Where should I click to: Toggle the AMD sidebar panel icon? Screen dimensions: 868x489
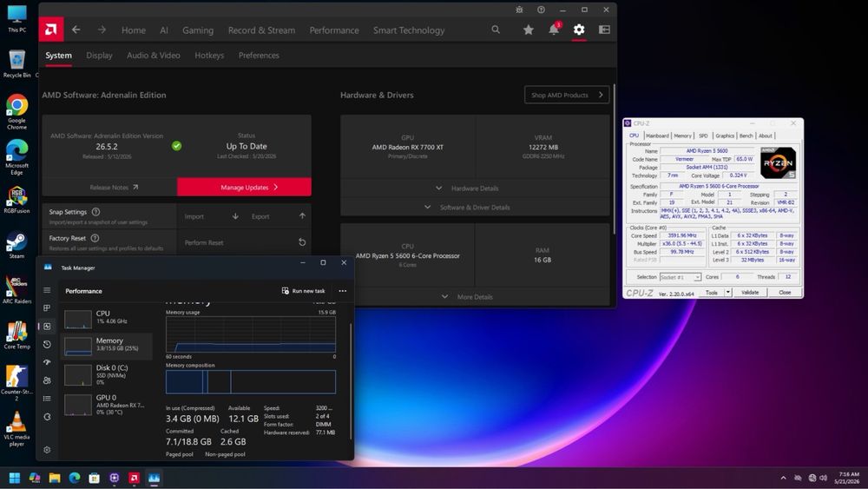point(604,30)
